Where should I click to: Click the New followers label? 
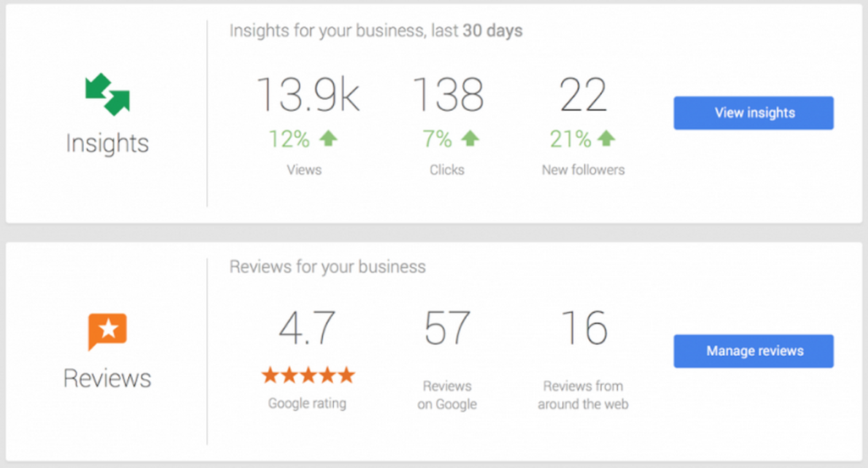point(583,170)
